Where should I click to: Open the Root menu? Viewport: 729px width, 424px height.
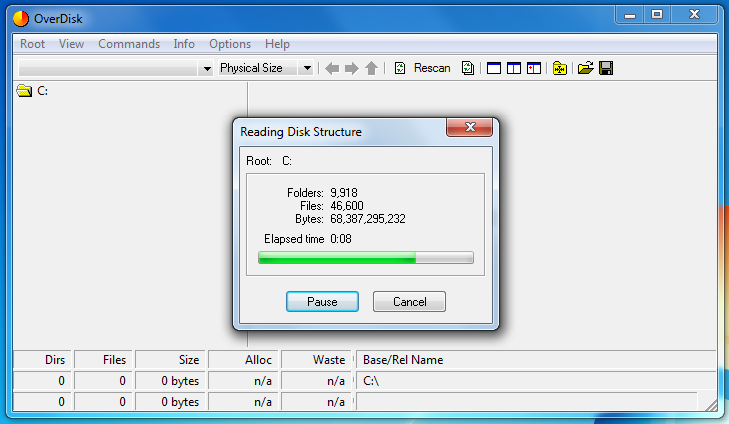pyautogui.click(x=32, y=44)
